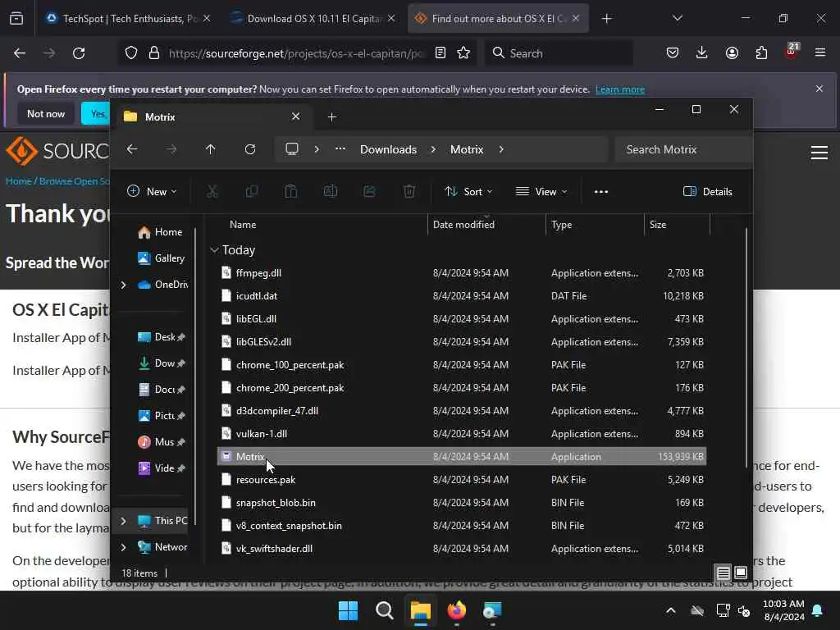The height and width of the screenshot is (630, 840).
Task: Open the View dropdown
Action: coord(541,191)
